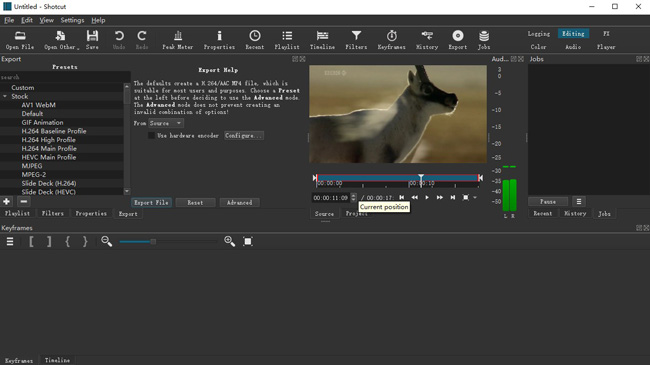Open the Jobs panel History tab

[575, 213]
